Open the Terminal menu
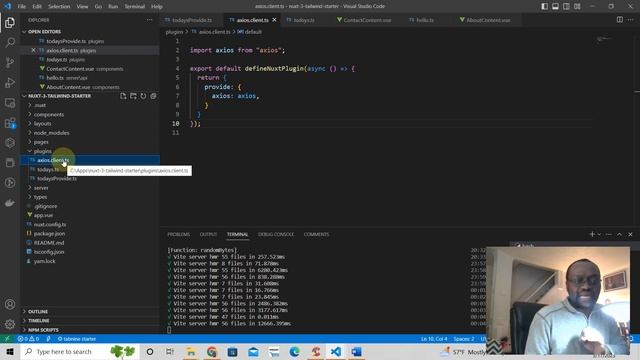Screen dimensions: 640x360 point(134,6)
